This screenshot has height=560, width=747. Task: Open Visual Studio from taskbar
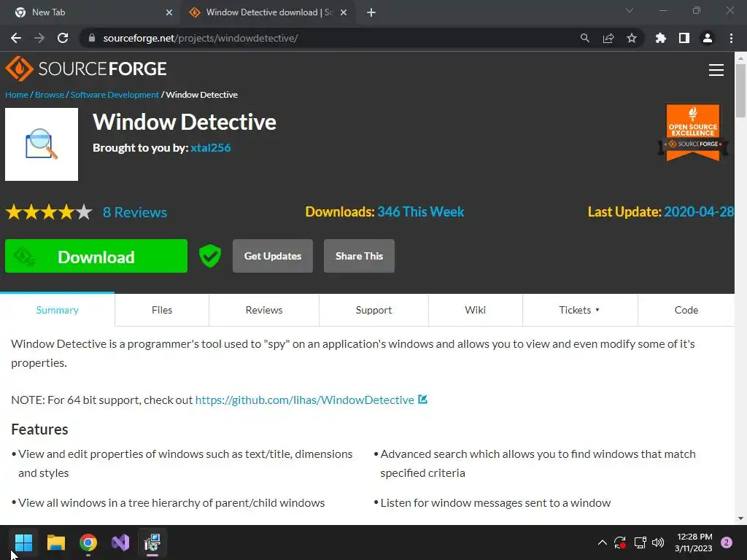pos(120,542)
